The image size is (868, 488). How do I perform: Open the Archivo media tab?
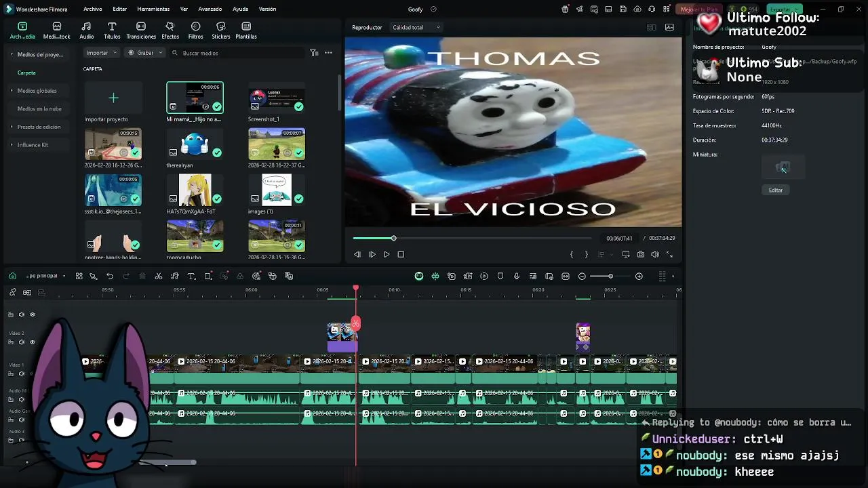coord(22,30)
